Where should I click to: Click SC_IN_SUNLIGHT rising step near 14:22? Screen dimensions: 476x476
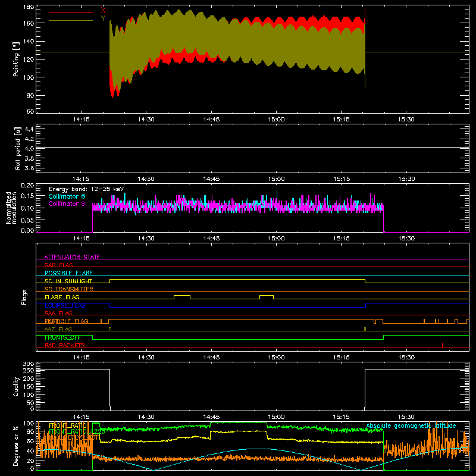pos(110,281)
